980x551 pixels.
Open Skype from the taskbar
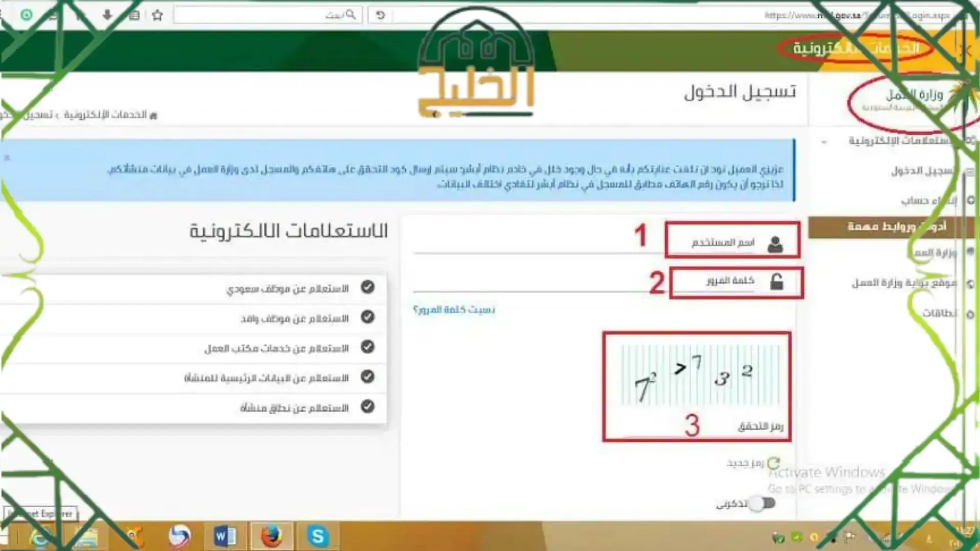point(317,536)
